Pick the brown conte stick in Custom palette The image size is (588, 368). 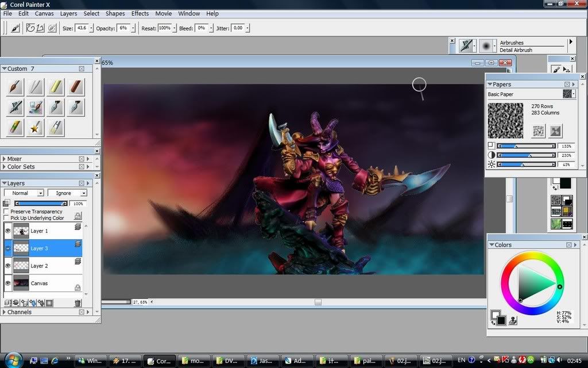point(75,87)
